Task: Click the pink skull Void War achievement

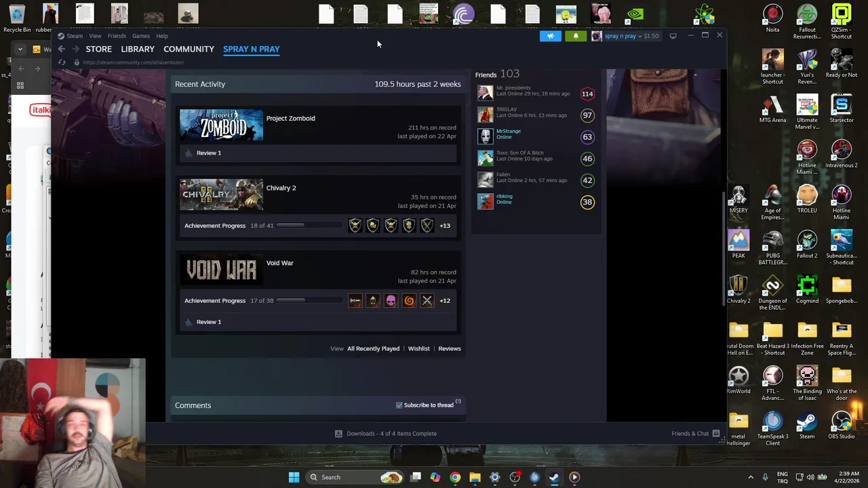Action: pos(391,301)
